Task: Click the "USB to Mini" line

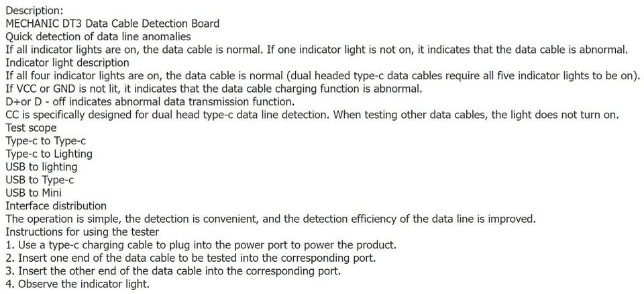Action: coord(34,193)
